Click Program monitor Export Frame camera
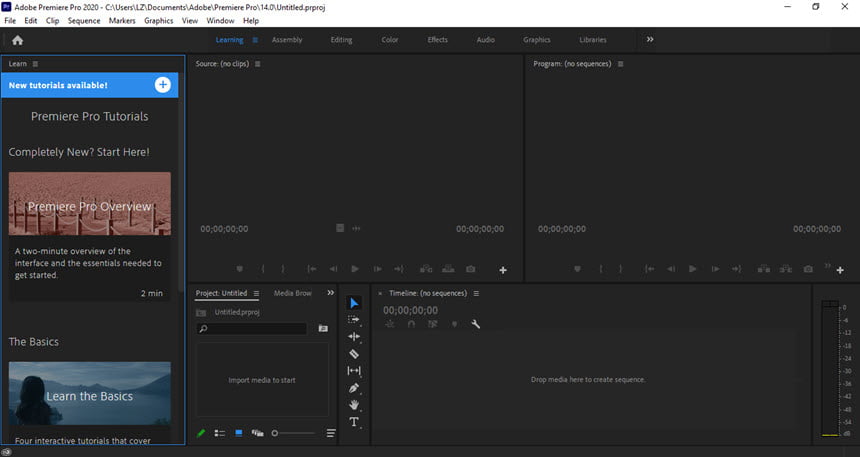Image resolution: width=860 pixels, height=457 pixels. click(x=808, y=269)
